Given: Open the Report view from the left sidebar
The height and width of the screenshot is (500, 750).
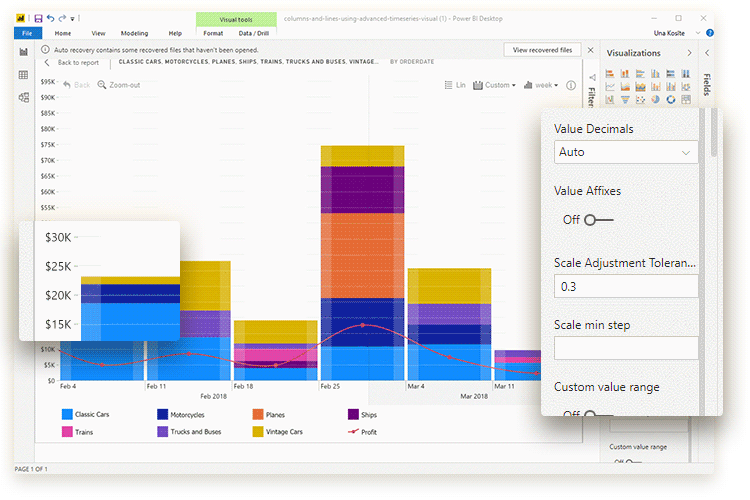Looking at the screenshot, I should (23, 52).
